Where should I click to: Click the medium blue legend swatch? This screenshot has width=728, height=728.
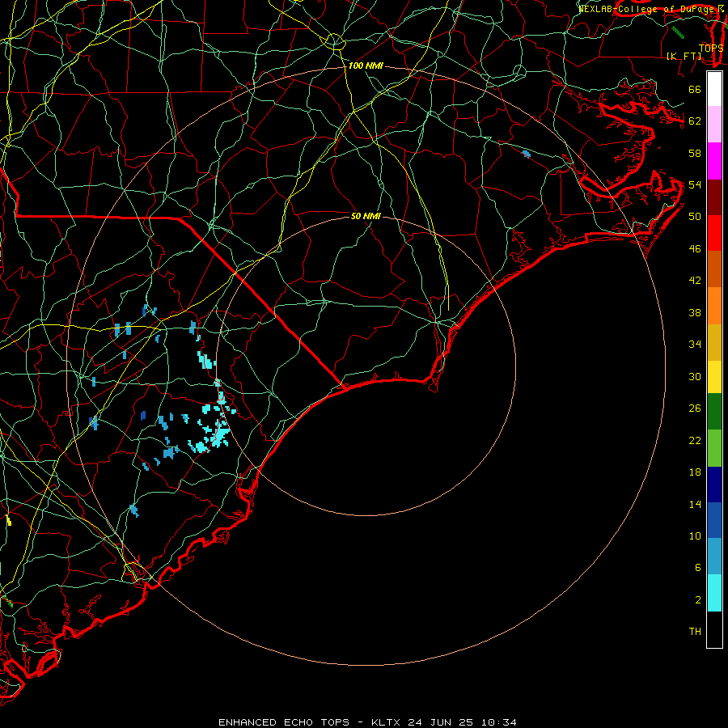[714, 520]
